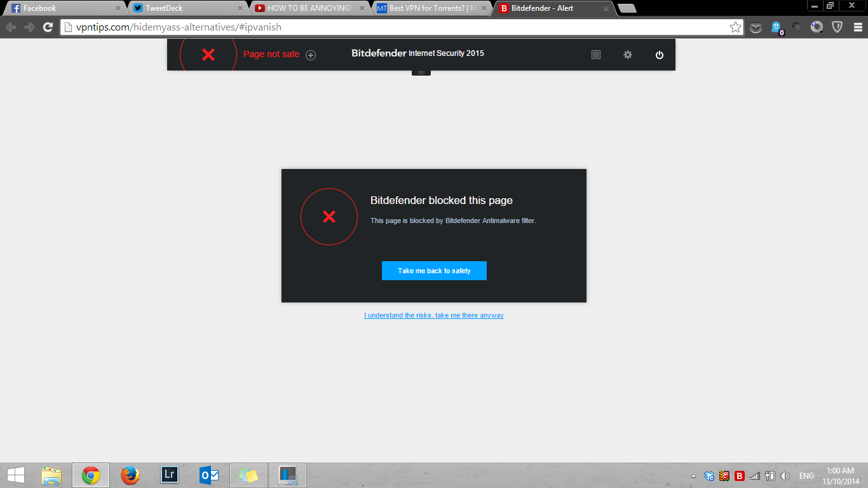Expand the Page not safe details plus icon
868x488 pixels.
[x=311, y=55]
